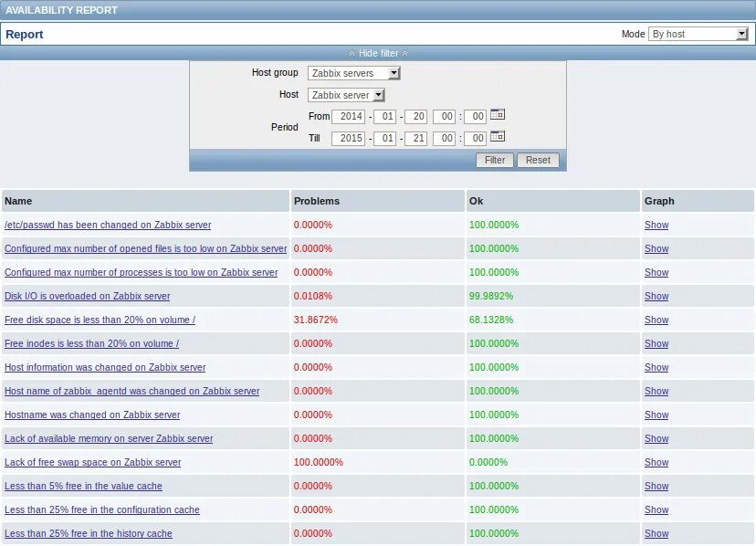
Task: Open 'Configured max number of opened files' trigger
Action: pos(145,248)
